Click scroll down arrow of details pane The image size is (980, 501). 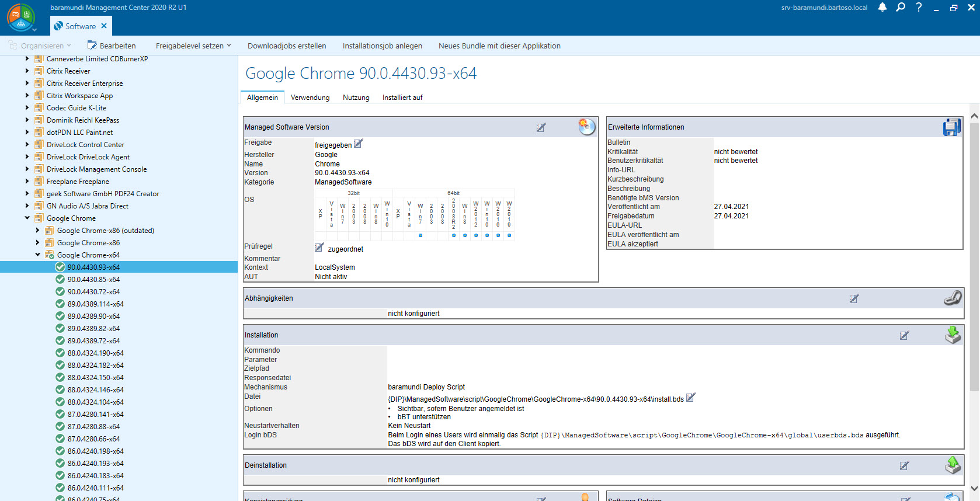click(974, 488)
